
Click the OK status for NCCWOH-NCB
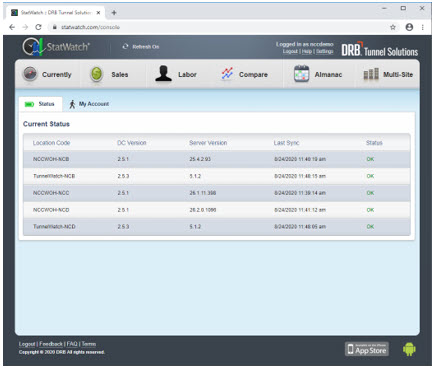370,159
